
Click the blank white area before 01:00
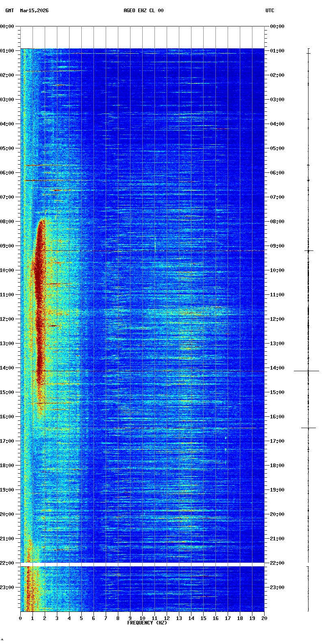click(x=142, y=37)
